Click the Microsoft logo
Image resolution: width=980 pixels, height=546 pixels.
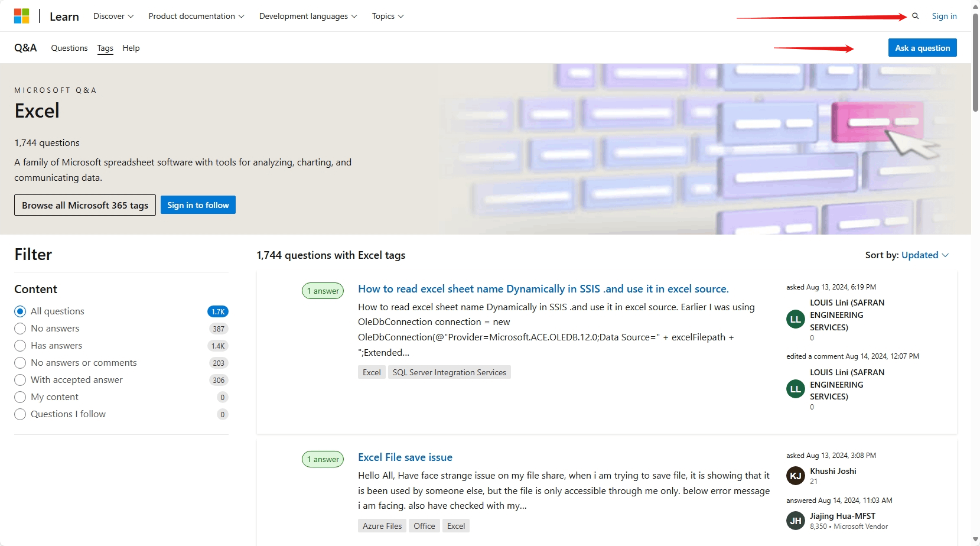(x=22, y=16)
